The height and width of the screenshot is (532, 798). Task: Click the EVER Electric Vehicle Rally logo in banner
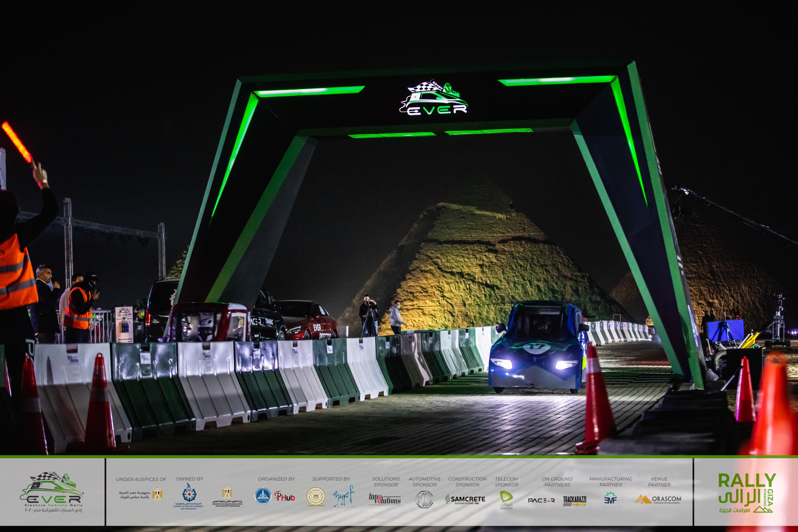click(51, 492)
